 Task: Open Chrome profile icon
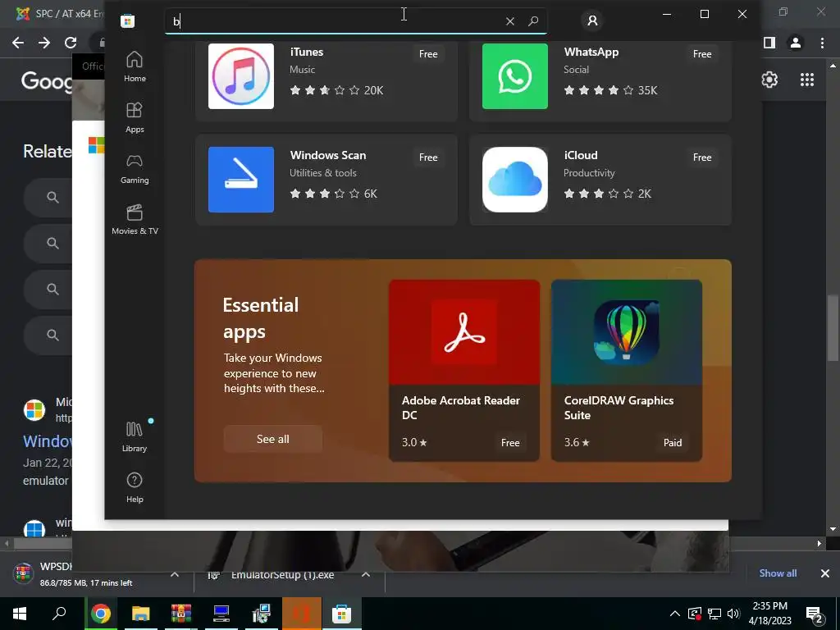(x=796, y=43)
